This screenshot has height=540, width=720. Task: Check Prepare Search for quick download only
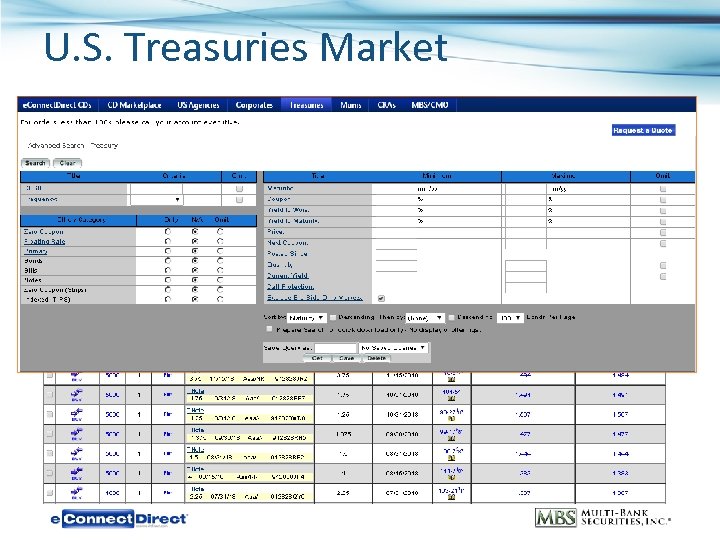[269, 329]
